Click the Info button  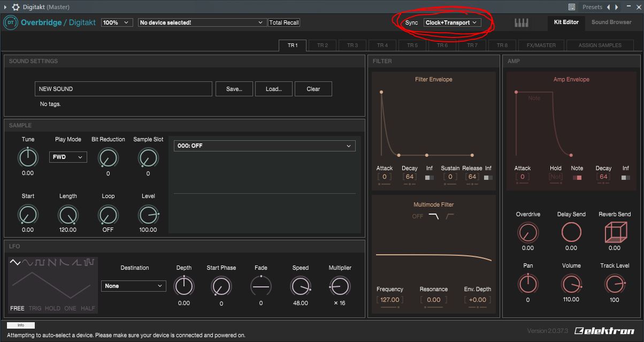[x=21, y=325]
